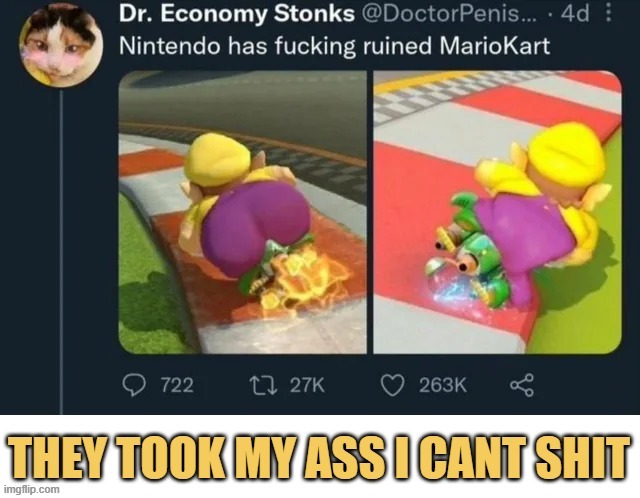Click the tweet text about MarioKart
Viewport: 640px width, 498px height.
335,46
